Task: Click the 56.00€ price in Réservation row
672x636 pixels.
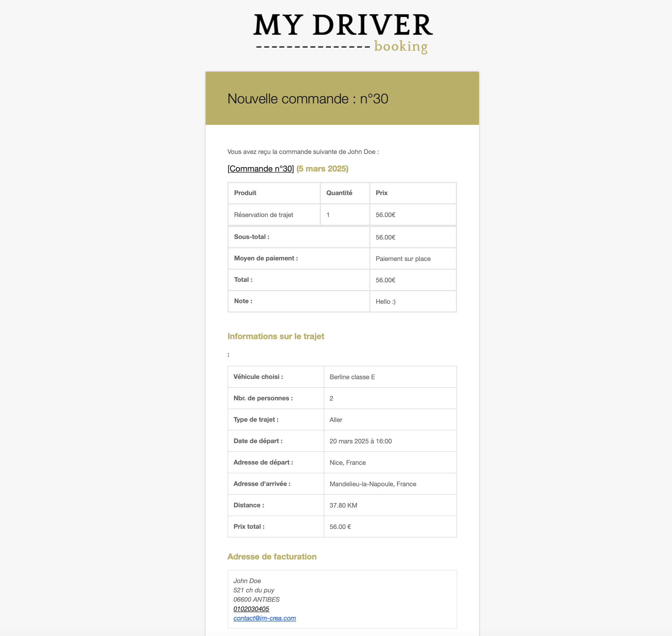Action: coord(385,215)
